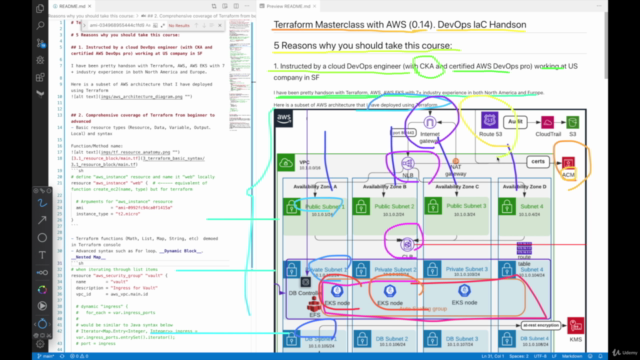
Task: Change language mode 'Markdown' in status bar
Action: (572, 356)
